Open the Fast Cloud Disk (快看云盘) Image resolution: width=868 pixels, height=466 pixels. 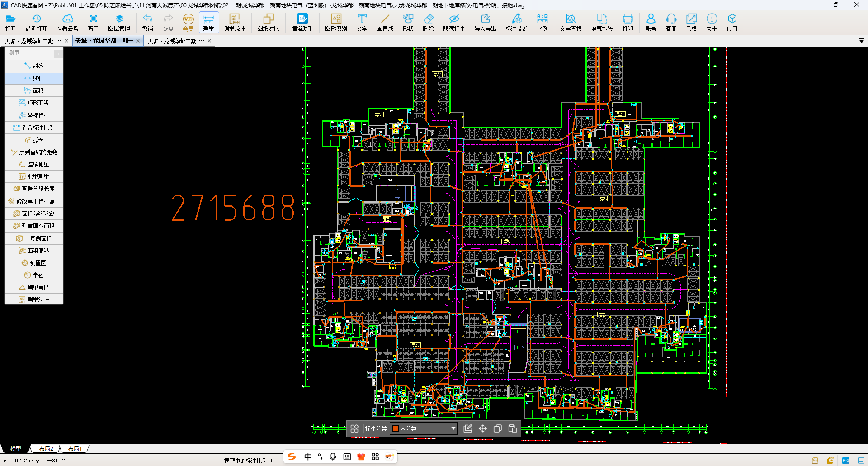67,22
